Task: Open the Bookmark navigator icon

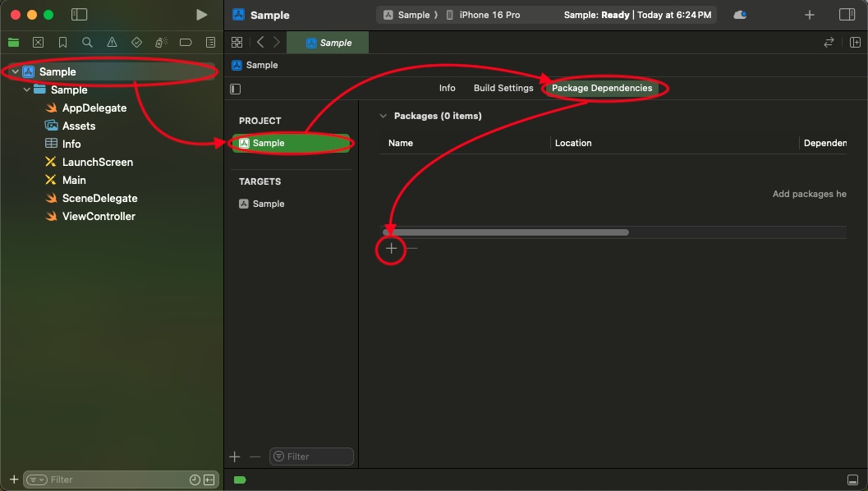Action: tap(62, 43)
